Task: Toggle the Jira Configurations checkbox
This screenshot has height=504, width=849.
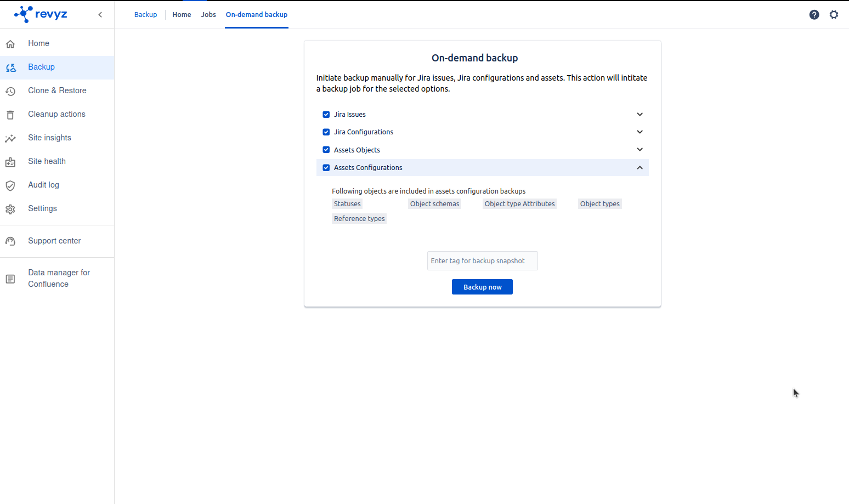Action: (x=326, y=132)
